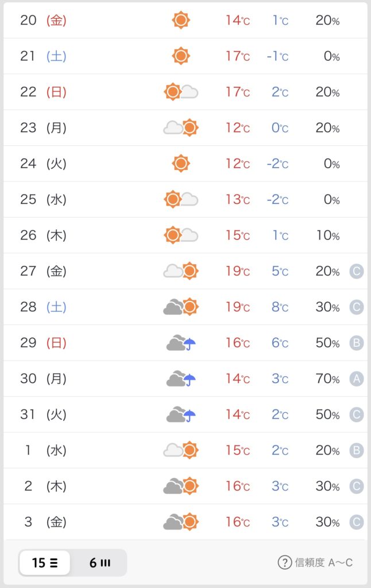The image size is (371, 588).
Task: Click the 19°C high on the 27th
Action: [237, 271]
